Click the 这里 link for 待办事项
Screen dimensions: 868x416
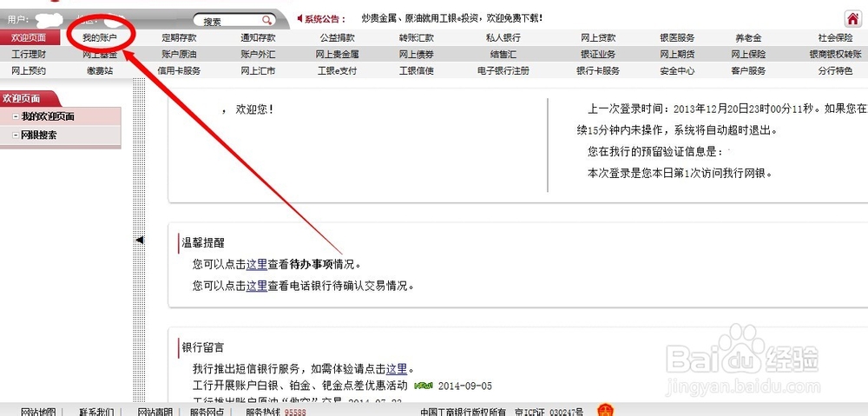click(257, 264)
